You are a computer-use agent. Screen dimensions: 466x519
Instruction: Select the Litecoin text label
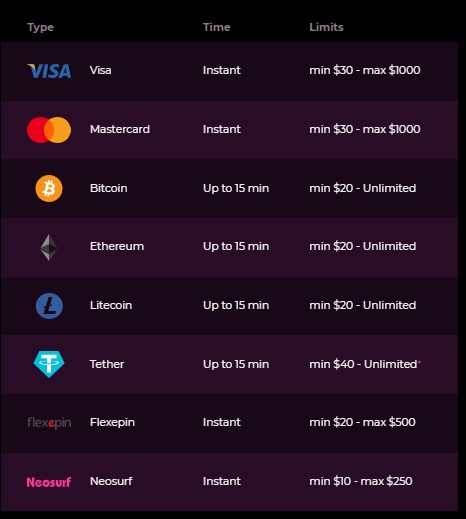111,305
